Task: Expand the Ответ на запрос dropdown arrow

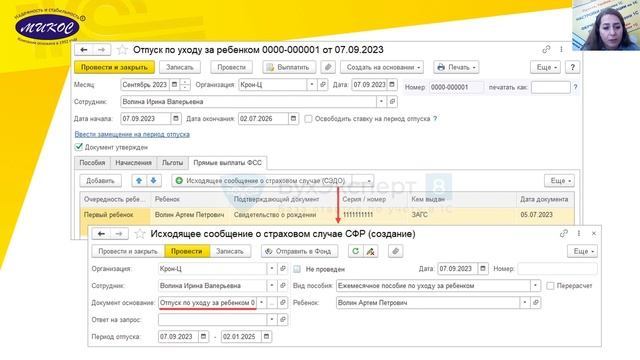Action: pyautogui.click(x=272, y=320)
